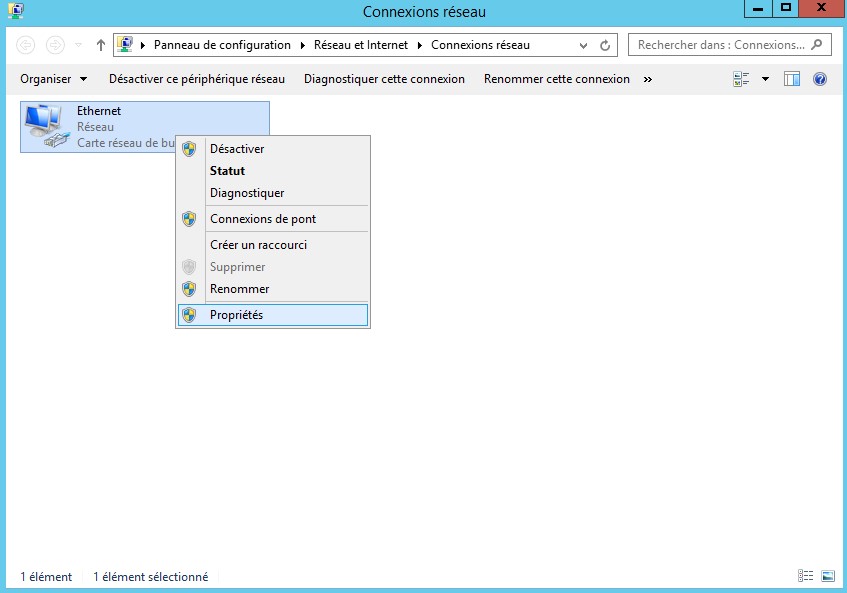The width and height of the screenshot is (847, 593).
Task: Navigate to Réseau et Internet breadcrumb
Action: 360,45
